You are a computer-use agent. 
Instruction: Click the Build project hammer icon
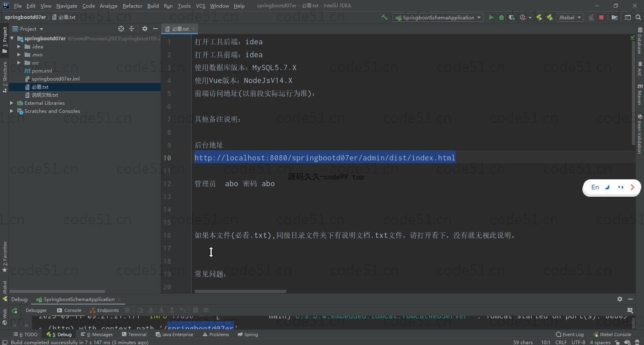point(384,17)
